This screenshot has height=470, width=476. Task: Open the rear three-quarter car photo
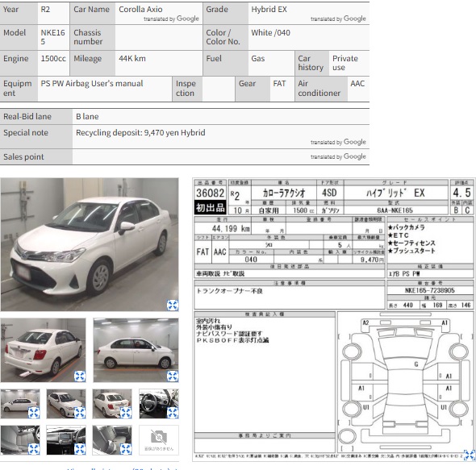click(43, 350)
